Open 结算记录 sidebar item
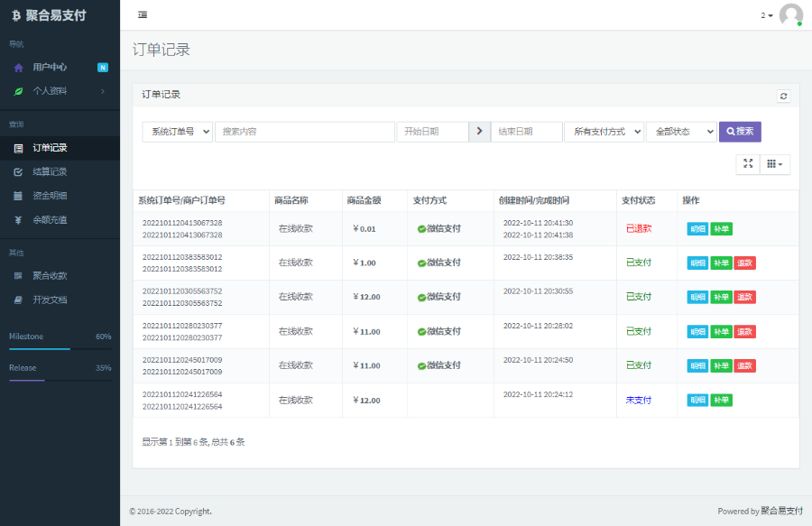 (60, 172)
